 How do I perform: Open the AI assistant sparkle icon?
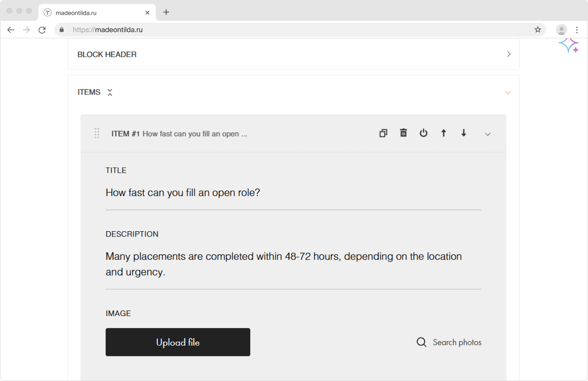(x=568, y=46)
